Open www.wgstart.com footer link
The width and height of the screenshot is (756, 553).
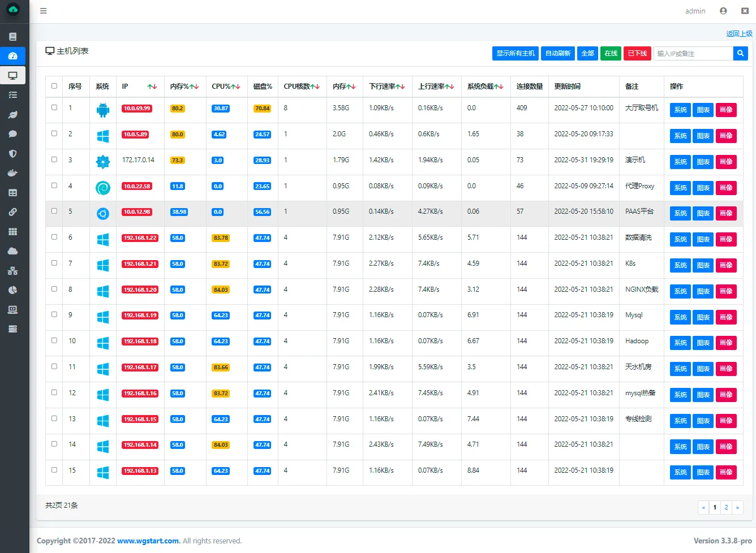(148, 541)
